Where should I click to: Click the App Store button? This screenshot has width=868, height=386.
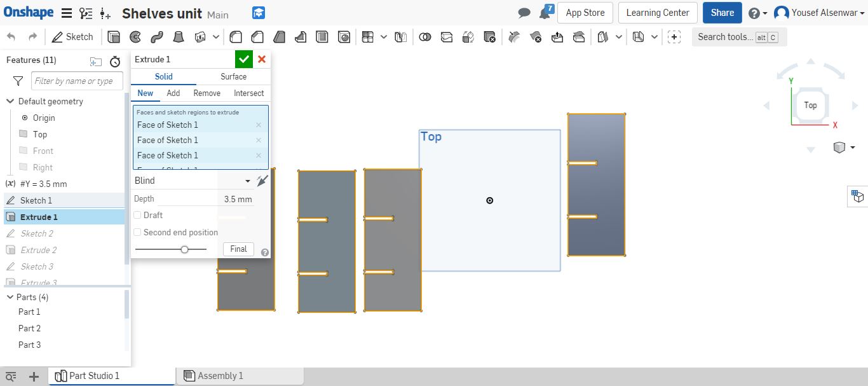click(585, 13)
